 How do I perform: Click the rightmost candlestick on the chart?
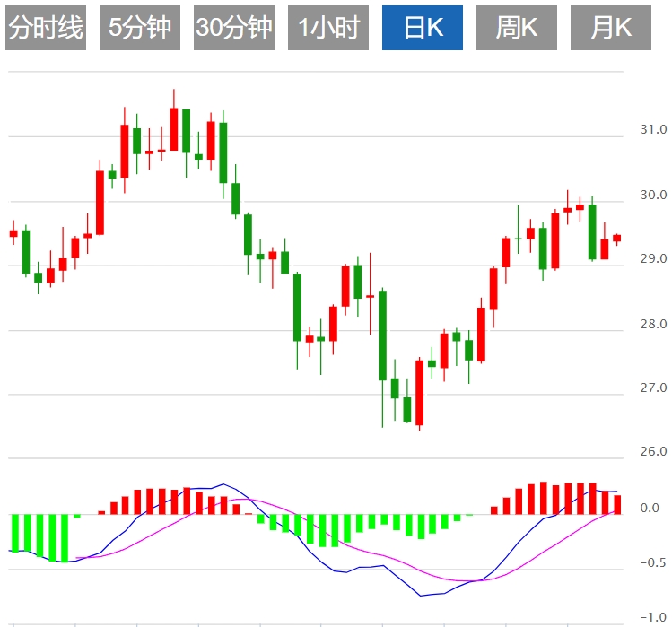coord(617,238)
